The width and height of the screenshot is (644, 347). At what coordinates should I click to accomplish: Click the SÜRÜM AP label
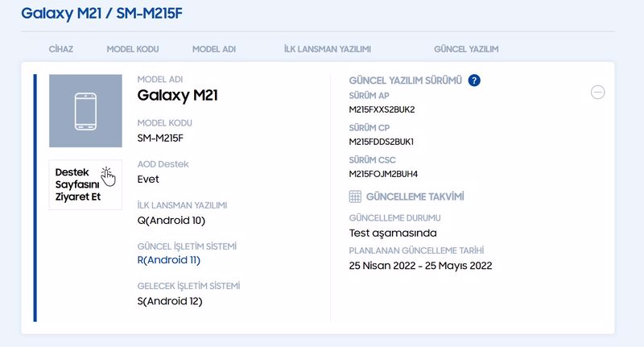click(x=369, y=96)
